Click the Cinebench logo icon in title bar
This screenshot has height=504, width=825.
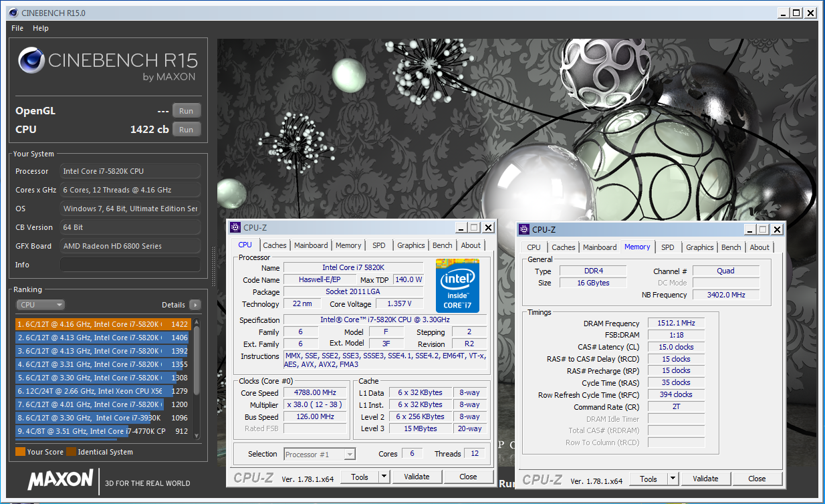coord(13,13)
